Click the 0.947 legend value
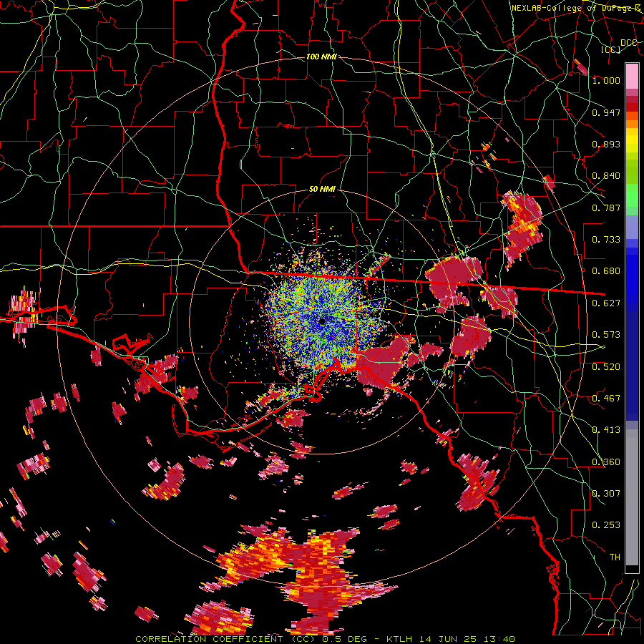 606,112
